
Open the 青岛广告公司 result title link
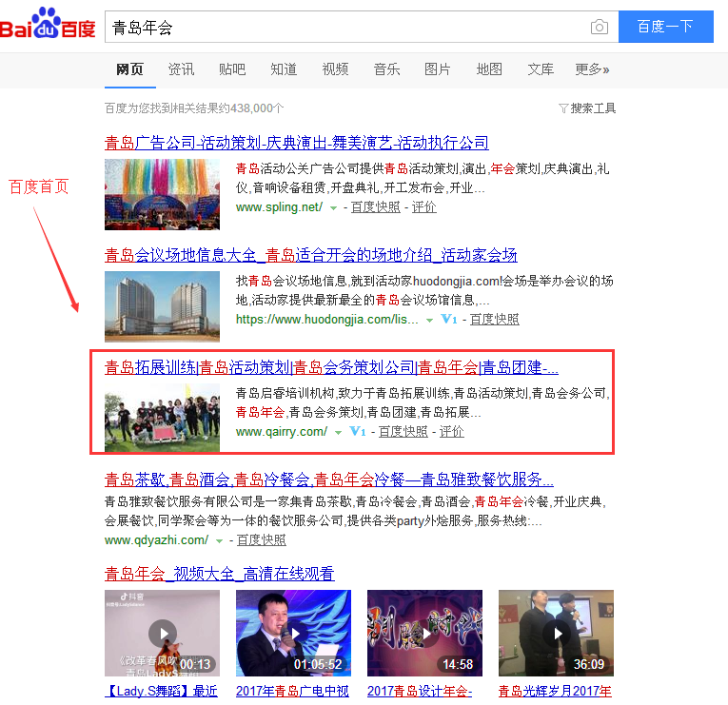pos(296,143)
